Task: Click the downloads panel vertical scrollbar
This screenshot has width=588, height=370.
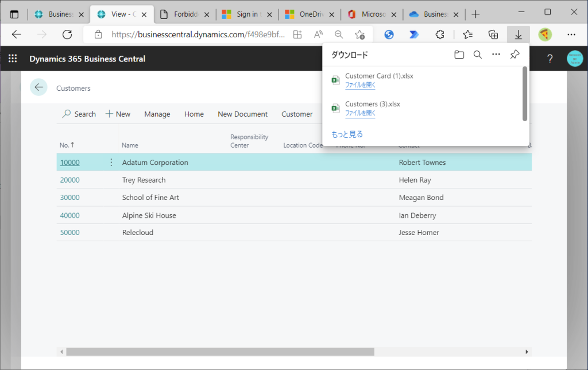Action: [525, 94]
